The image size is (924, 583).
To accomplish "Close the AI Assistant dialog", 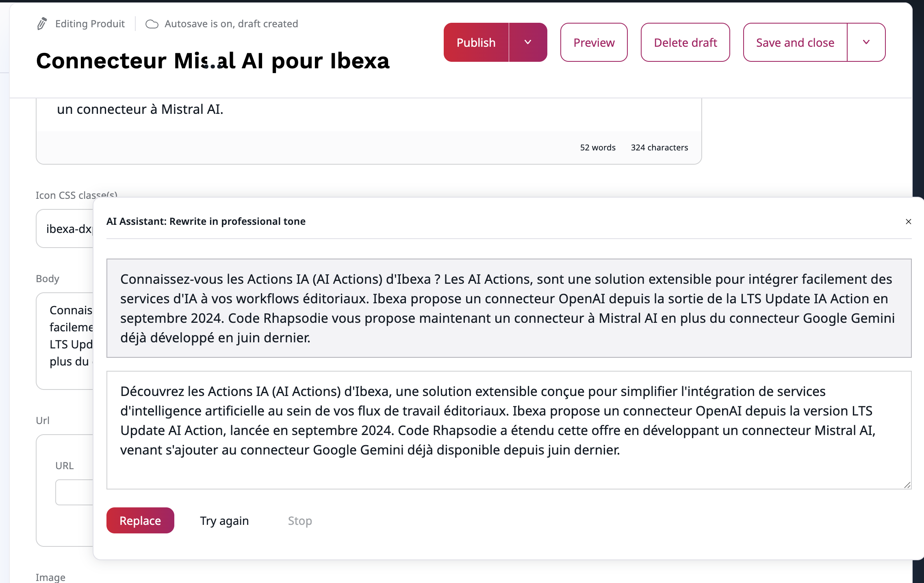I will pyautogui.click(x=909, y=222).
